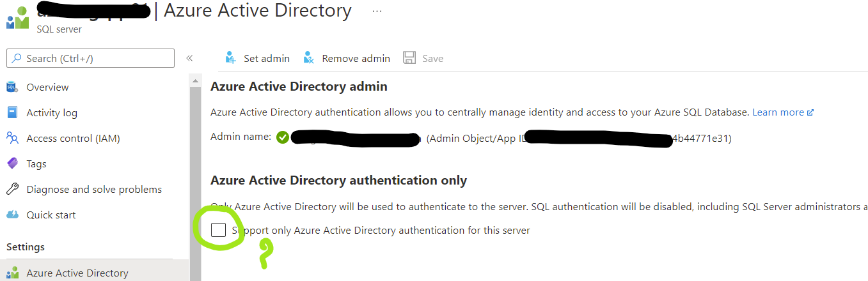
Task: Click the Quick start cloud icon
Action: point(12,215)
